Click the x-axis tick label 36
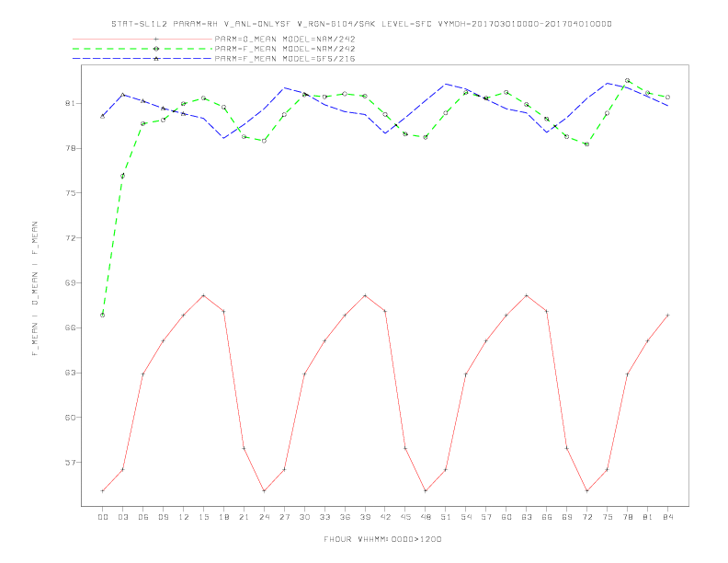This screenshot has width=728, height=563. (x=345, y=517)
